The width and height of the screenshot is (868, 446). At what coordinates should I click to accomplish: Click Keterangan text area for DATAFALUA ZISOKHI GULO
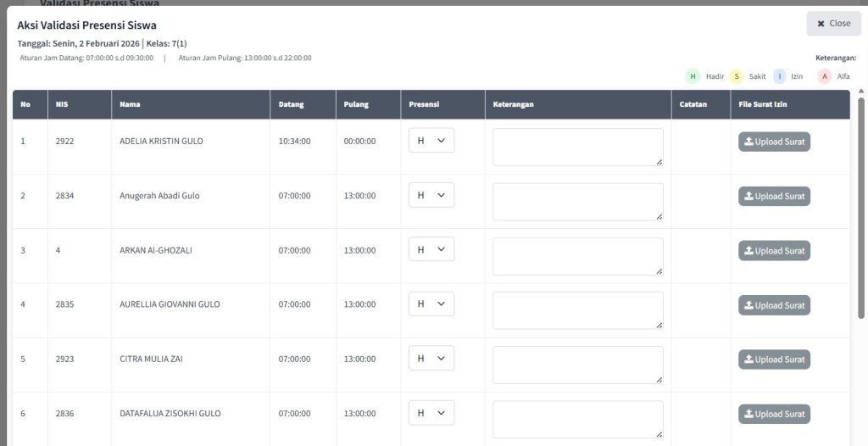tap(577, 420)
